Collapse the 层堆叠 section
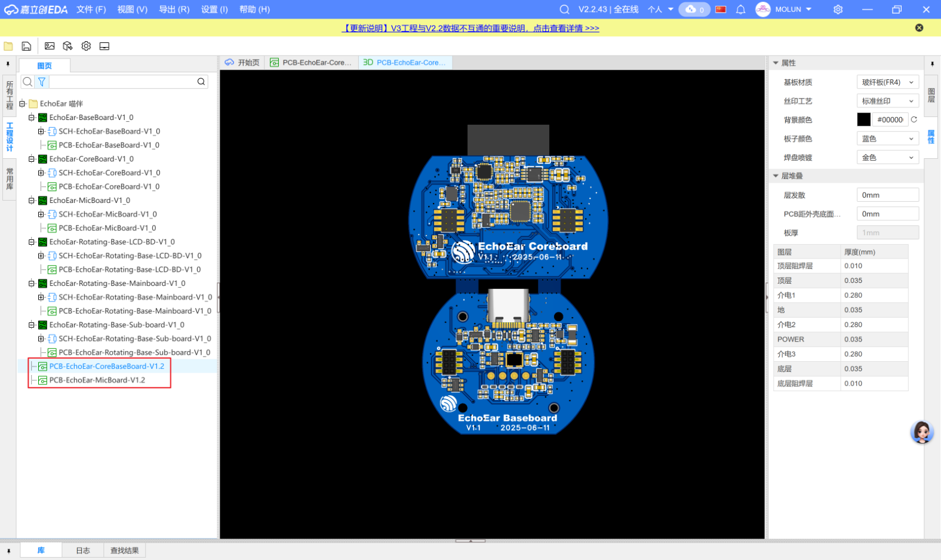941x560 pixels. [x=776, y=176]
